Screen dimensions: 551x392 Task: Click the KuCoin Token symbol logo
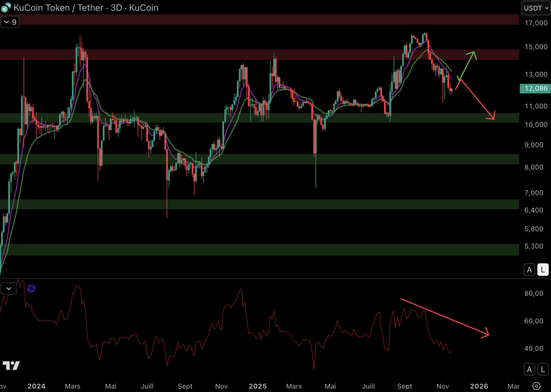click(6, 8)
